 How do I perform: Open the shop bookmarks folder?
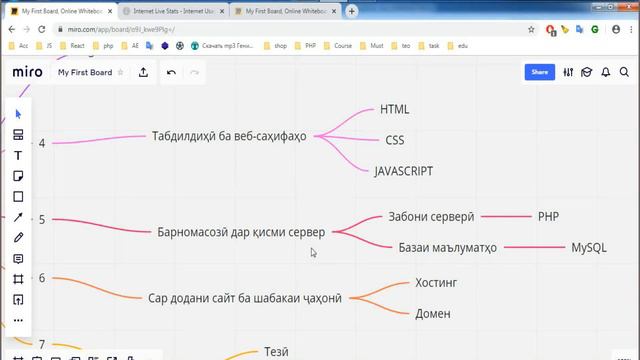[276, 46]
